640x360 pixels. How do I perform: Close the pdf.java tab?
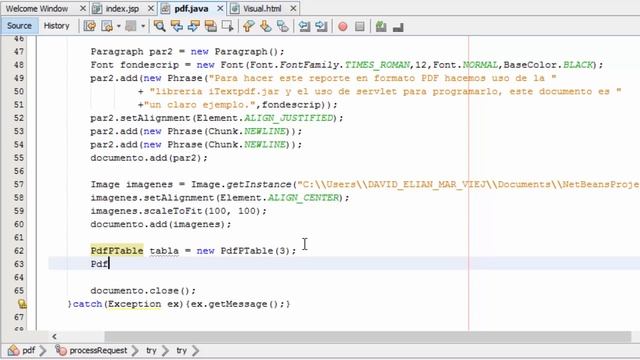220,9
